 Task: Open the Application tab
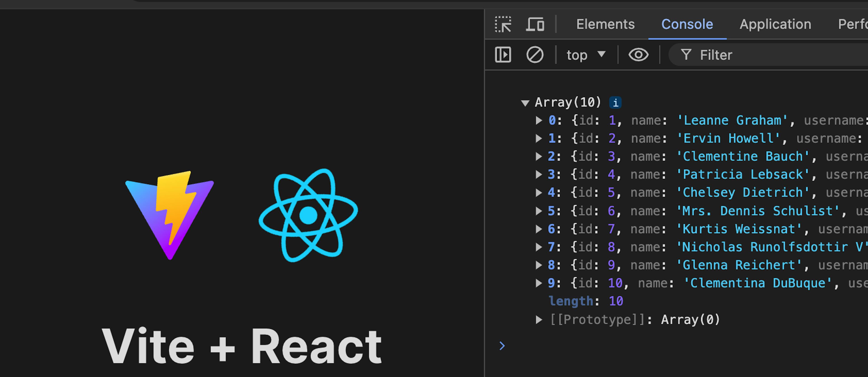775,24
